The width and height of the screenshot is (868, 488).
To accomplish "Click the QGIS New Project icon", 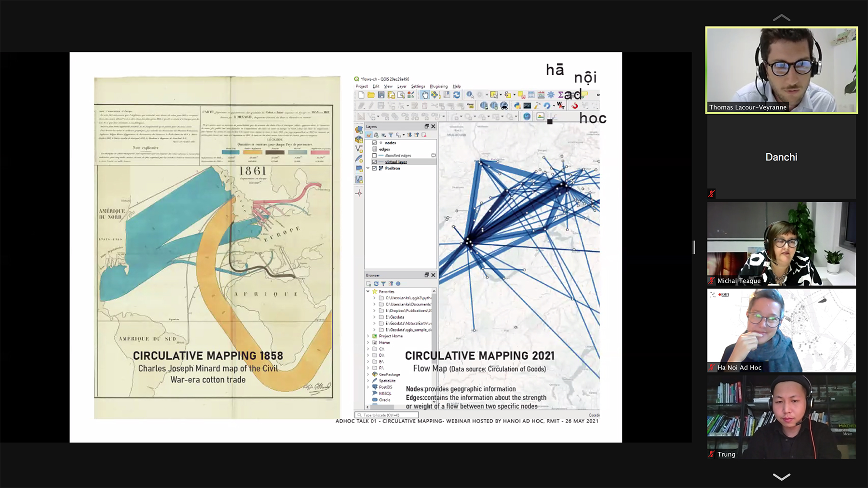I will coord(361,95).
